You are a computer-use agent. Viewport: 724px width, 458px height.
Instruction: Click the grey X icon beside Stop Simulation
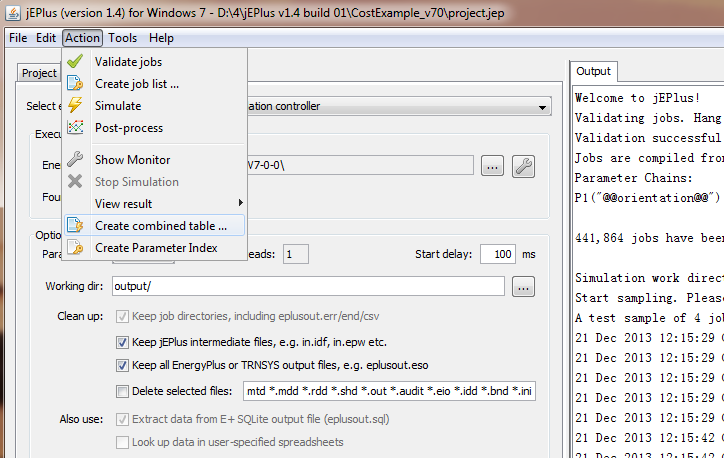tap(75, 181)
